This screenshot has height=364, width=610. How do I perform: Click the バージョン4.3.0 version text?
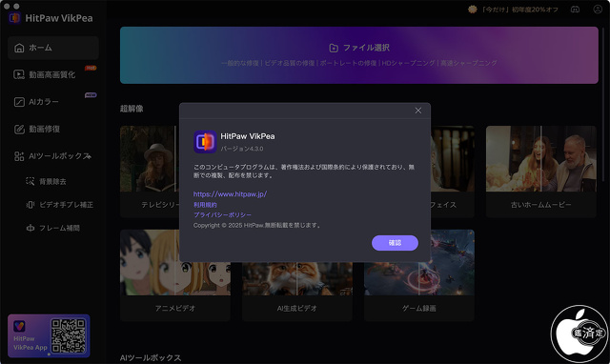(241, 149)
